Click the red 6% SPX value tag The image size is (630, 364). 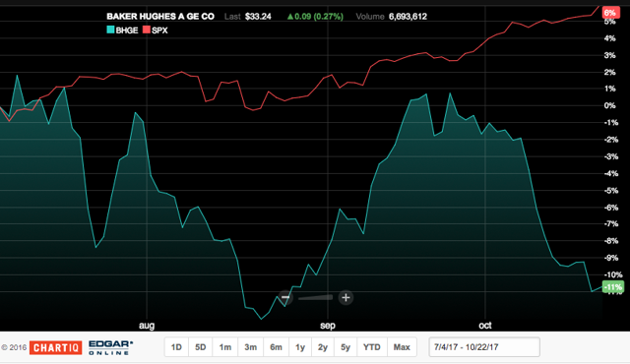point(610,13)
